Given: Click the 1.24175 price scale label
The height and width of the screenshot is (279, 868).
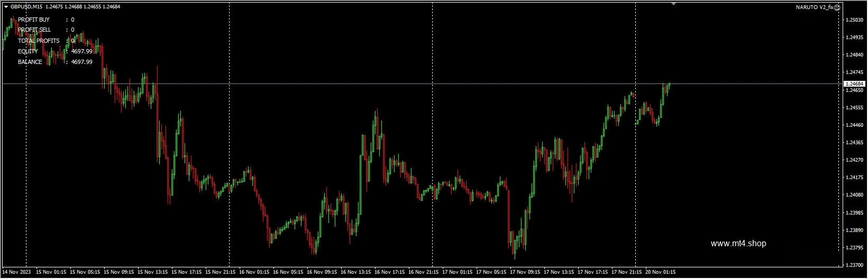Looking at the screenshot, I should (x=855, y=178).
